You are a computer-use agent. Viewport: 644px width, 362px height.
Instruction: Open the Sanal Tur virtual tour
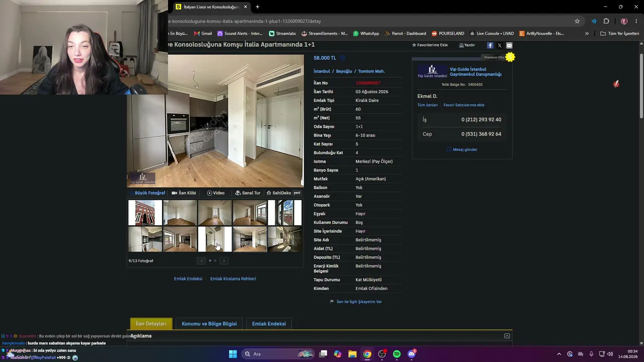pyautogui.click(x=248, y=193)
